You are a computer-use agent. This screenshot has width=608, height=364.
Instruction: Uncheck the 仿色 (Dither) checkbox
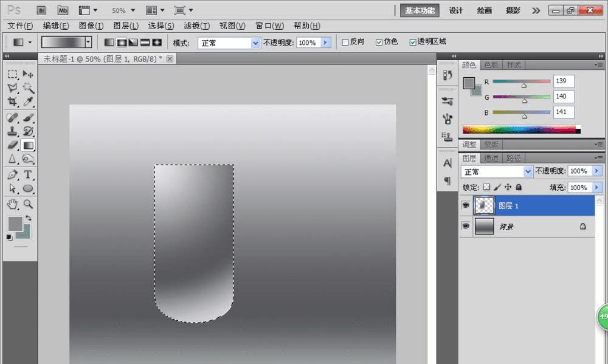click(379, 43)
